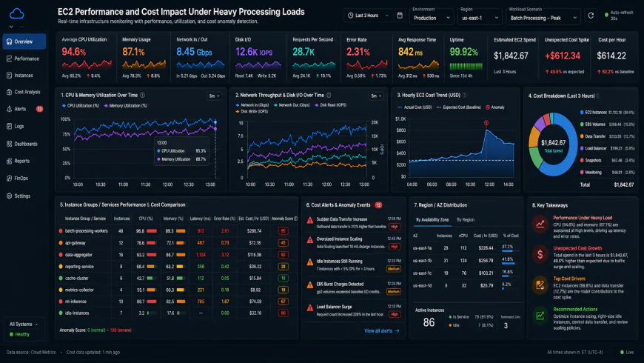Toggle Memory Utilization (%) legend series
This screenshot has height=363, width=644.
pos(126,106)
